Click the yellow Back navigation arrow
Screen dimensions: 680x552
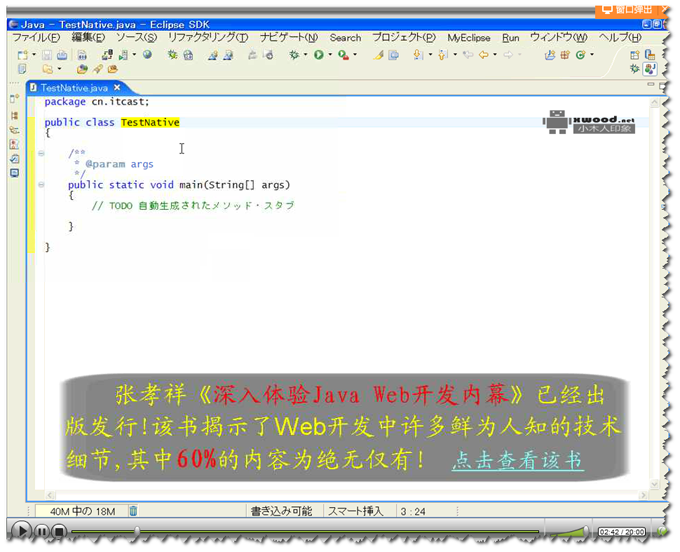pyautogui.click(x=484, y=55)
